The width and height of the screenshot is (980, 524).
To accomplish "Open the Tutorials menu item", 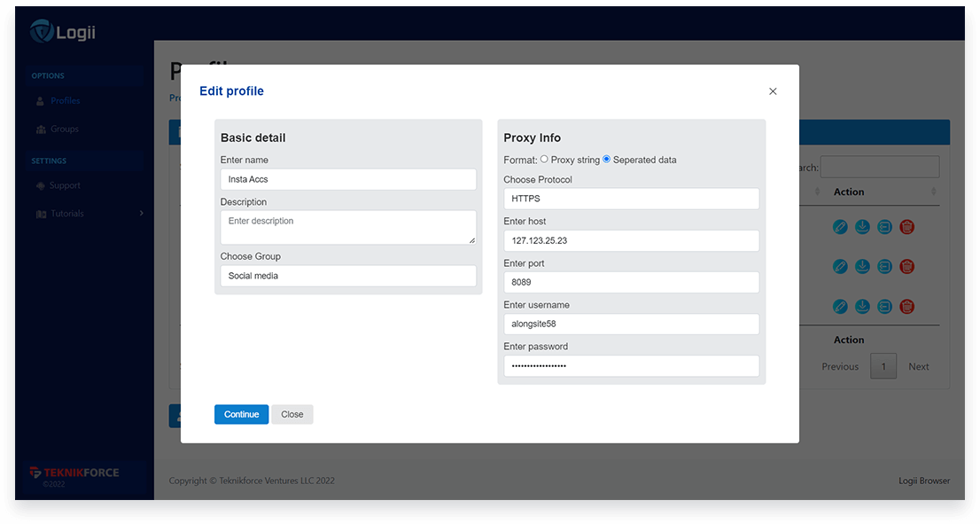I will click(66, 214).
